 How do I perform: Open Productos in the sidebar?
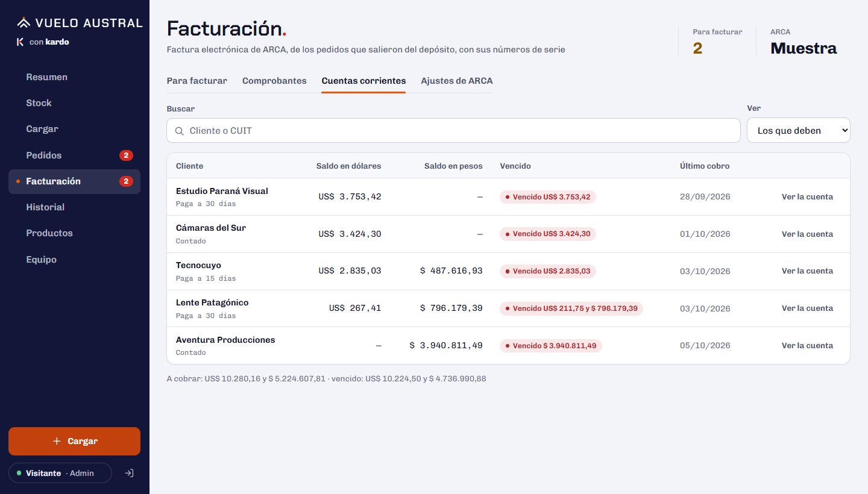coord(74,233)
